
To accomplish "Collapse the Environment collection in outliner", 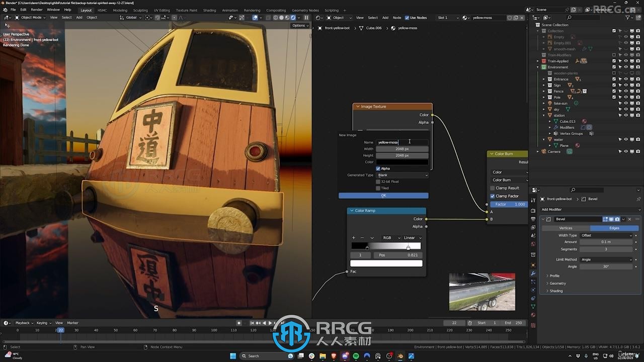I will 538,67.
